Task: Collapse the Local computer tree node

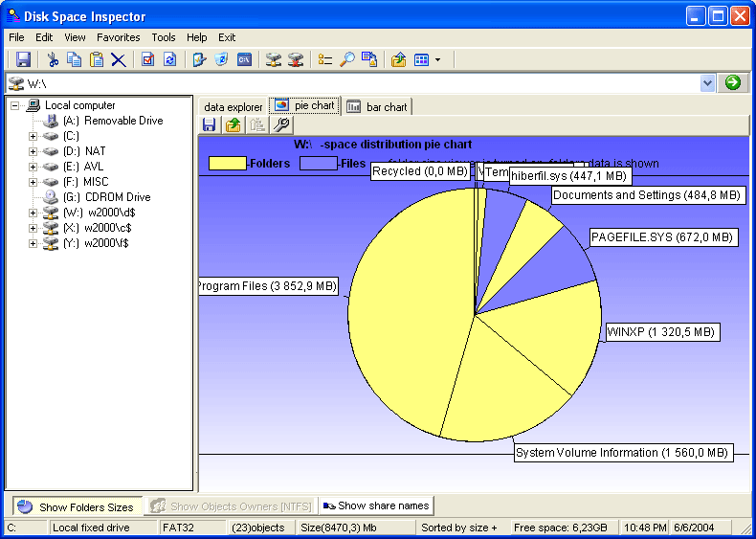Action: [15, 105]
